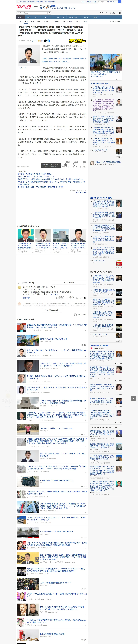The height and width of the screenshot is (644, 138).
Task: Open the ランキング tab
Action: point(86,17)
